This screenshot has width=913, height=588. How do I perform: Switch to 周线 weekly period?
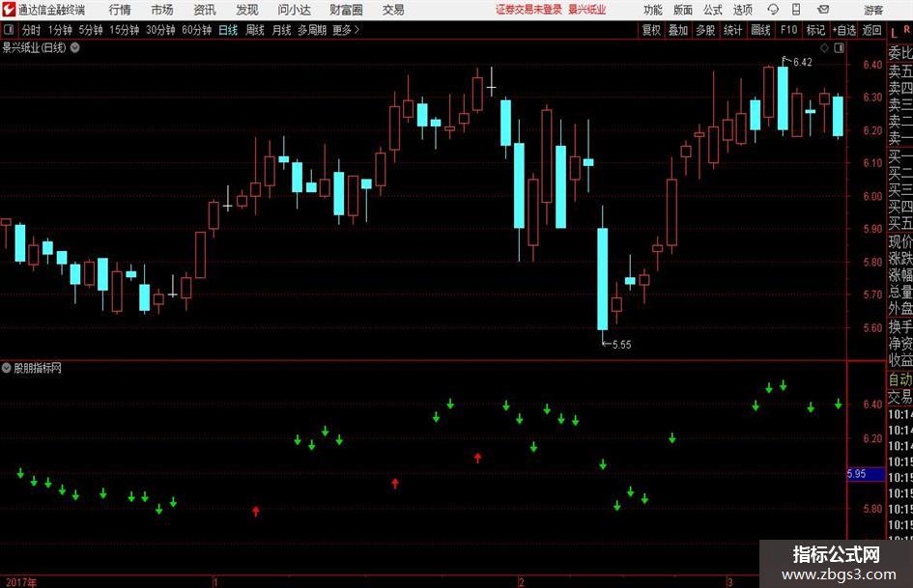click(x=255, y=30)
